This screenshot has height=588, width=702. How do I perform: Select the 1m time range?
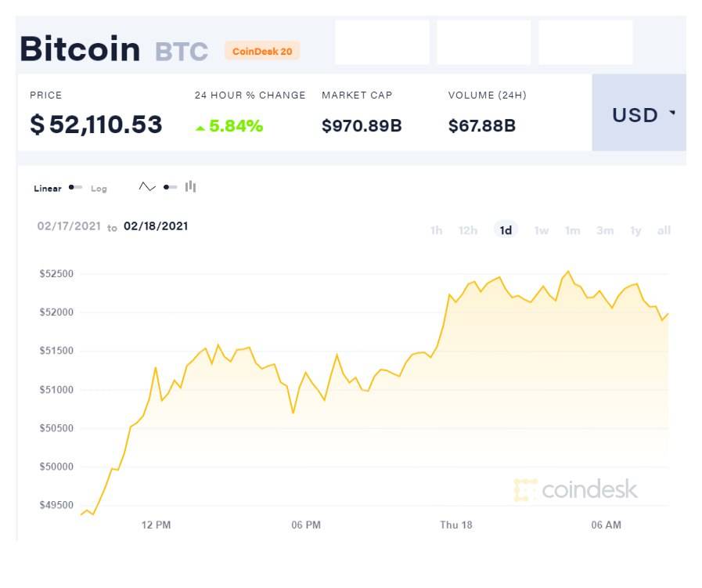[572, 230]
